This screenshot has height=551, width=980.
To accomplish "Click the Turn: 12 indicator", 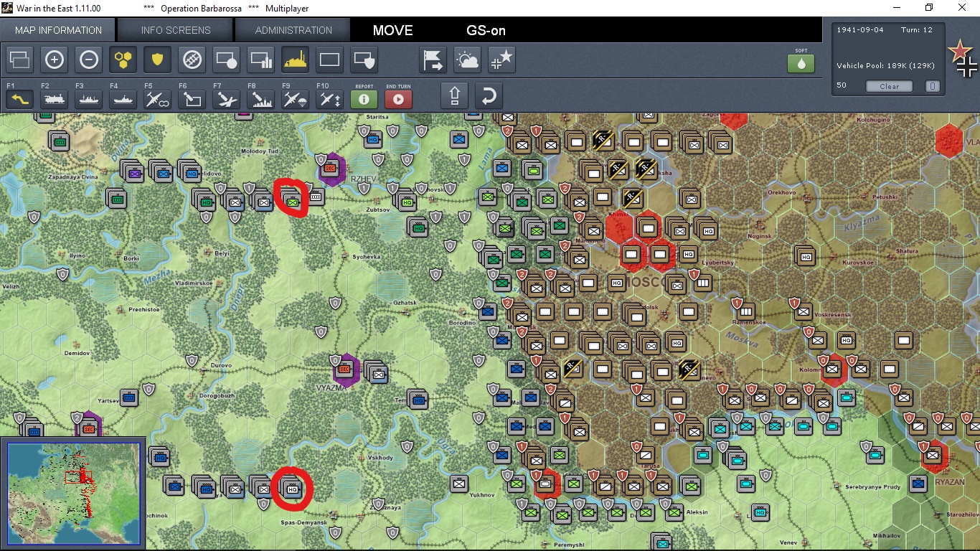I will (917, 29).
